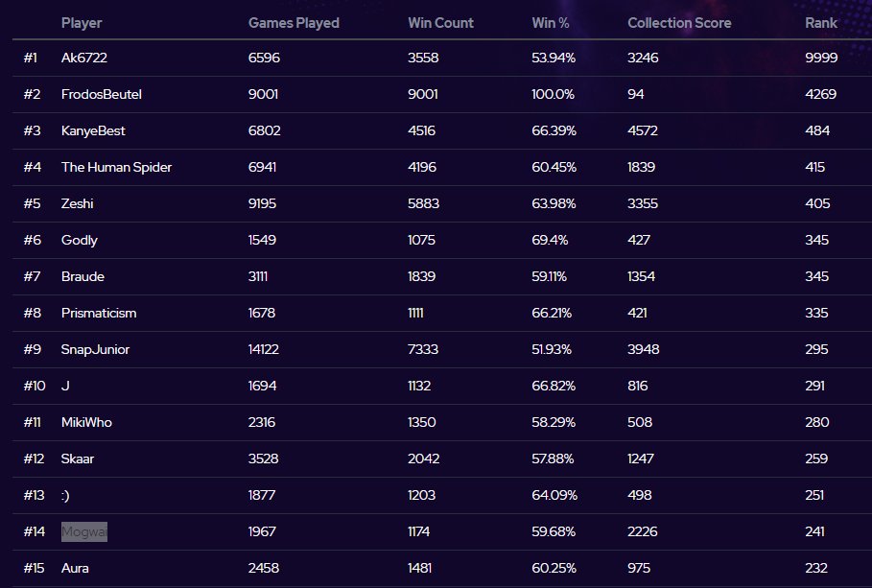
Task: Click win percentage 64.09%
Action: tap(554, 495)
